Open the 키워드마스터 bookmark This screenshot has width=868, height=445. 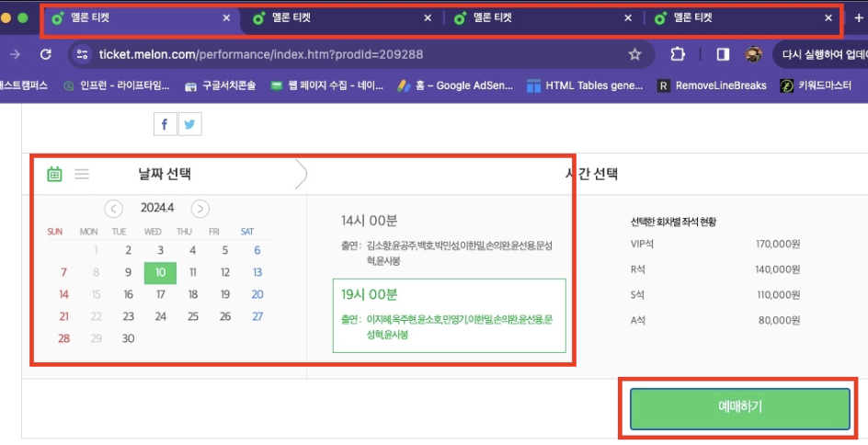point(816,86)
